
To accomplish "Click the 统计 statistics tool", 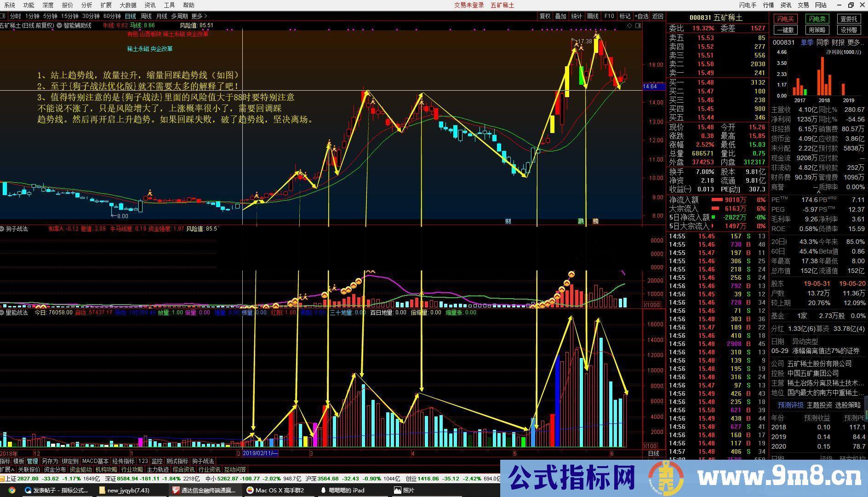I will (x=576, y=16).
